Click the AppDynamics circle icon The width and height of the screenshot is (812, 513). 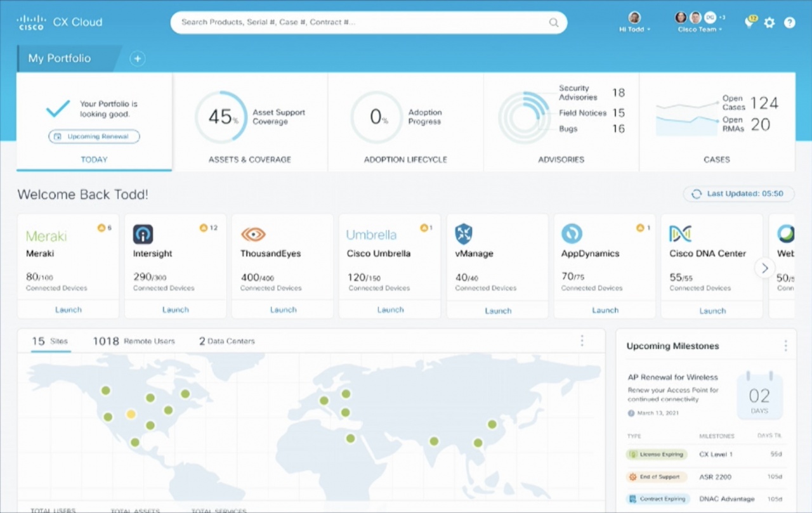click(x=572, y=234)
